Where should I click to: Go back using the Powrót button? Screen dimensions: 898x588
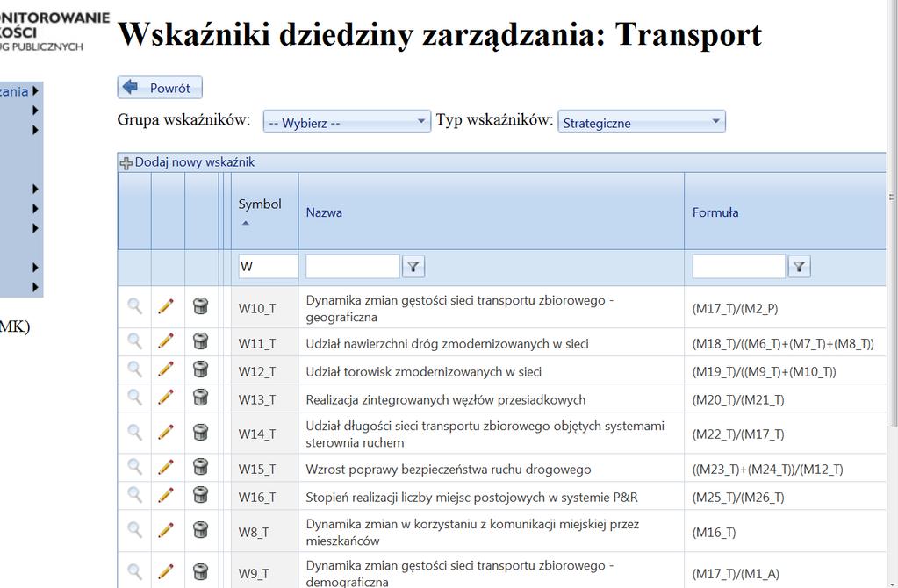click(x=160, y=88)
